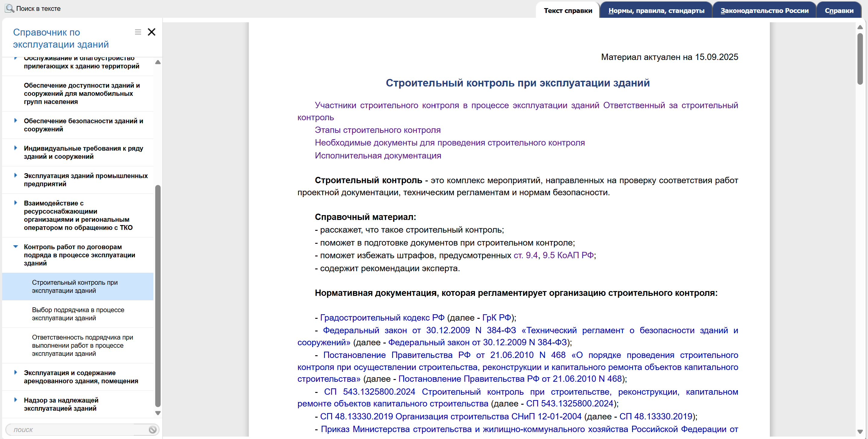Open Законодательство России tab

[764, 11]
